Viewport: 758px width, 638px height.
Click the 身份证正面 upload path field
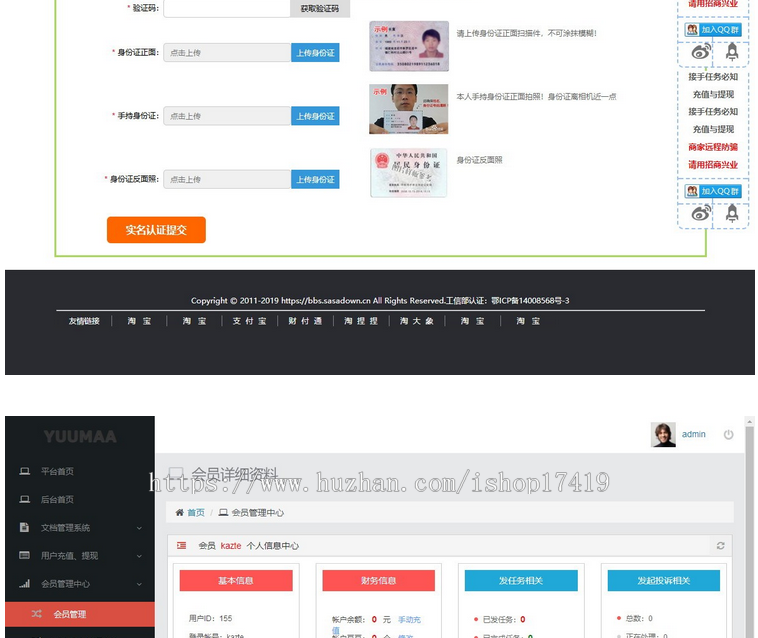pos(227,53)
